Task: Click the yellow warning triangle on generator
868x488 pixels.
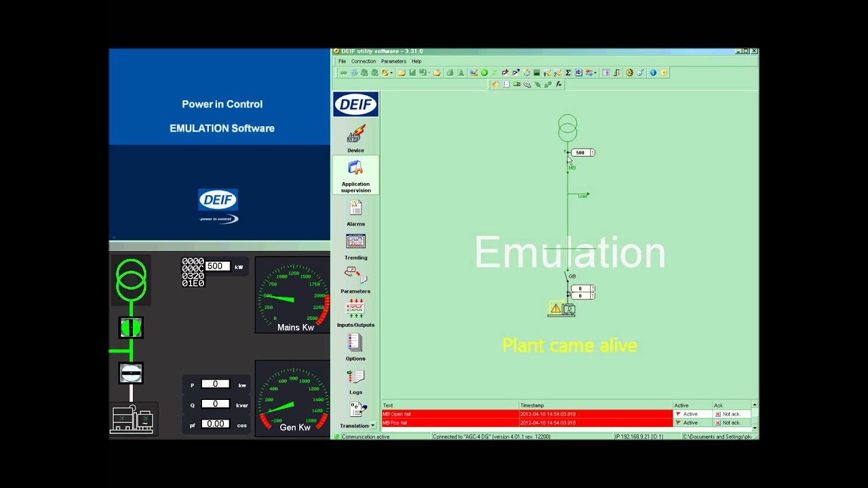Action: point(555,308)
